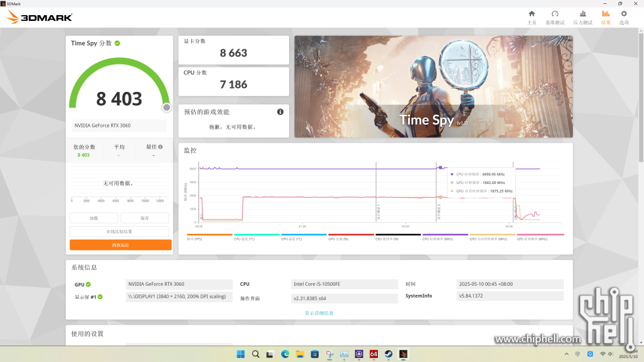Screen dimensions: 644x362
Task: Click network Wi-Fi tray icon
Action: (x=603, y=354)
